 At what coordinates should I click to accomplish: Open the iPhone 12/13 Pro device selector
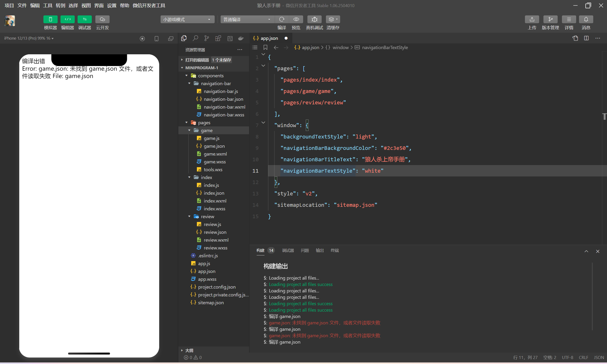(x=29, y=38)
